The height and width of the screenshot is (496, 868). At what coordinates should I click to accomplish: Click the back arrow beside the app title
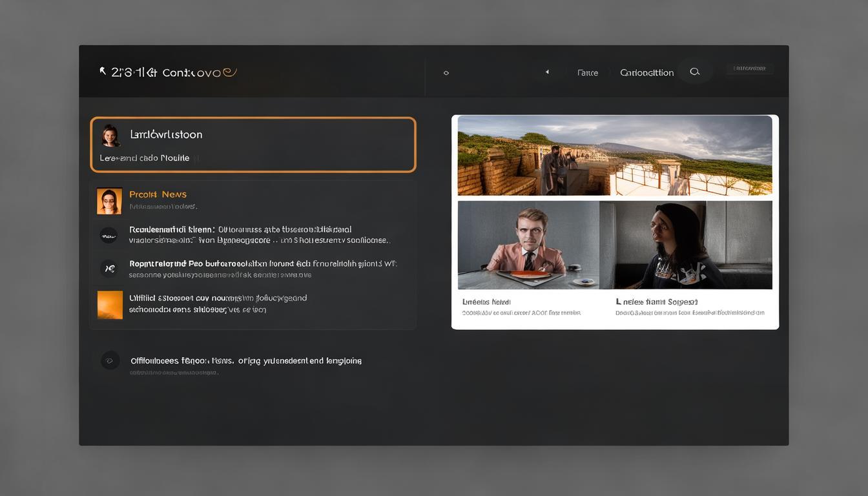click(x=103, y=72)
